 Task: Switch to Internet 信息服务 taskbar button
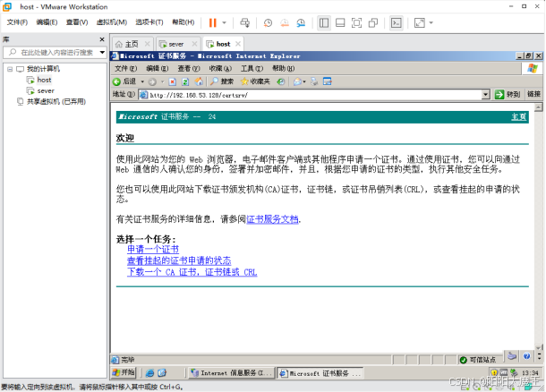[232, 373]
